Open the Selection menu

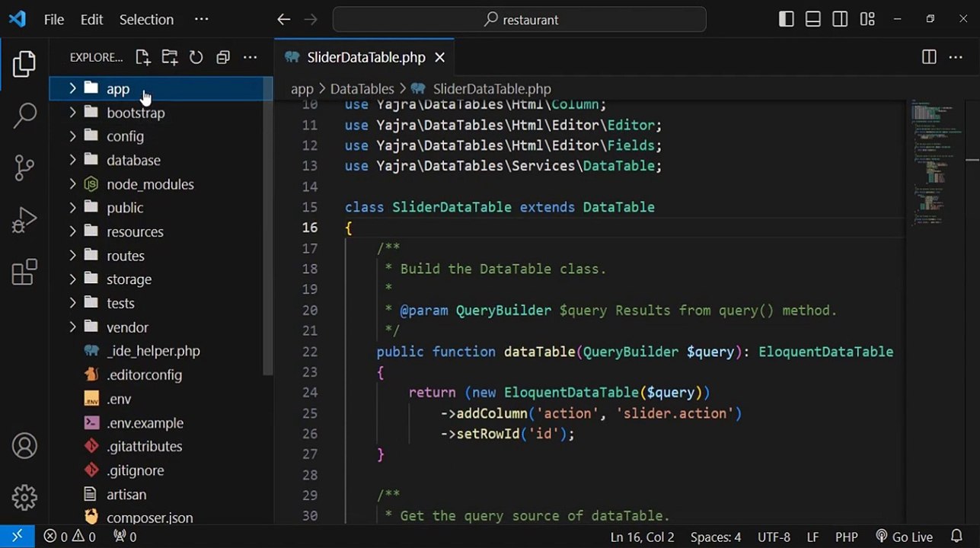click(x=146, y=20)
